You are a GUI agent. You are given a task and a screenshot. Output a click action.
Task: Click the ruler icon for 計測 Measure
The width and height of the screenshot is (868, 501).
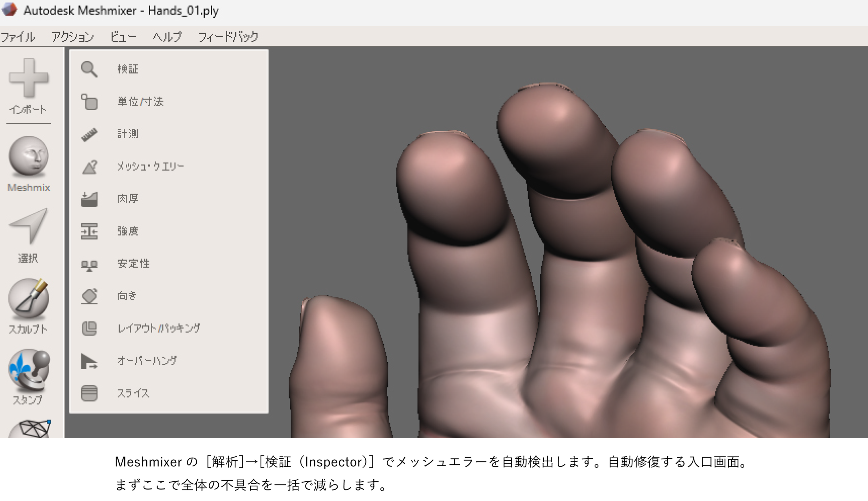pos(89,134)
